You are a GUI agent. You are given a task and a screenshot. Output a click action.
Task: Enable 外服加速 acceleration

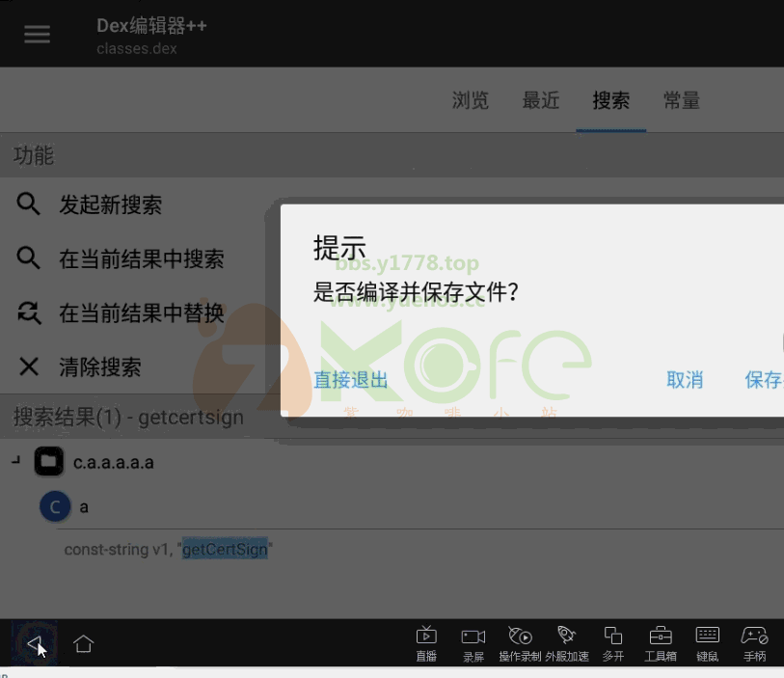point(567,641)
